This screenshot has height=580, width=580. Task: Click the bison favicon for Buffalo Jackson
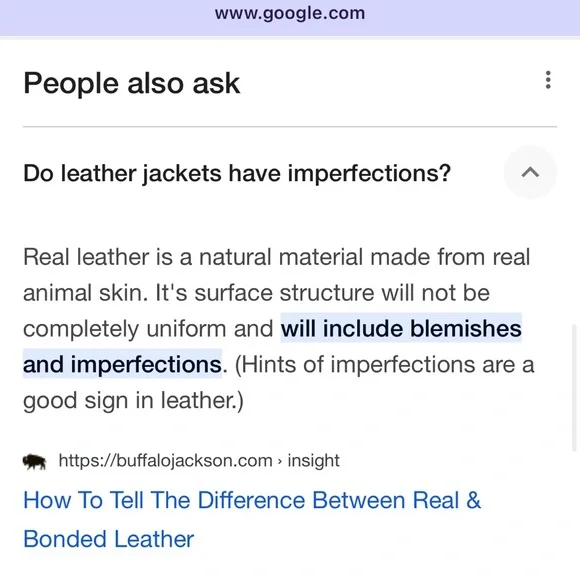(35, 462)
